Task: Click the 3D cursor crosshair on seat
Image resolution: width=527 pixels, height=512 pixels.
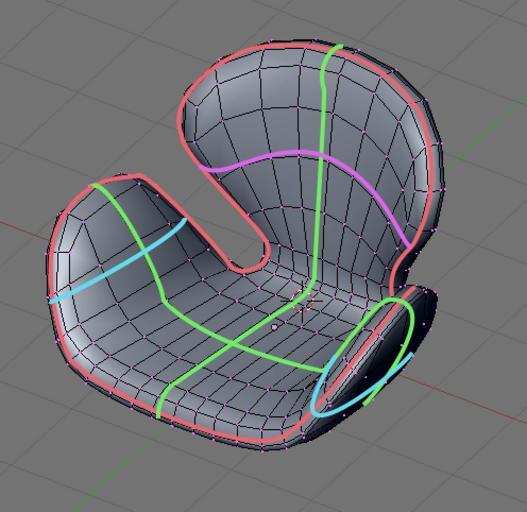Action: click(x=301, y=300)
